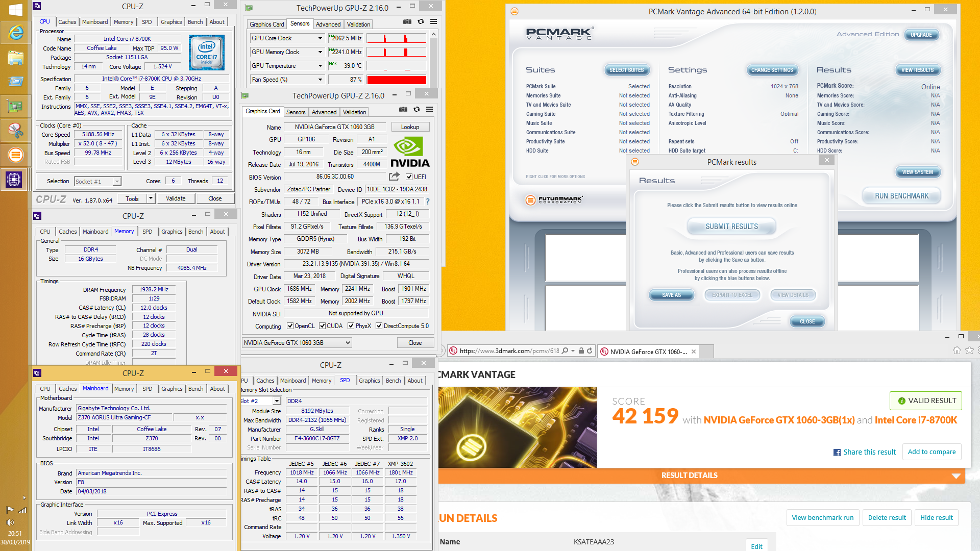
Task: Click the golden chip benchmark thumbnail image
Action: point(518,428)
